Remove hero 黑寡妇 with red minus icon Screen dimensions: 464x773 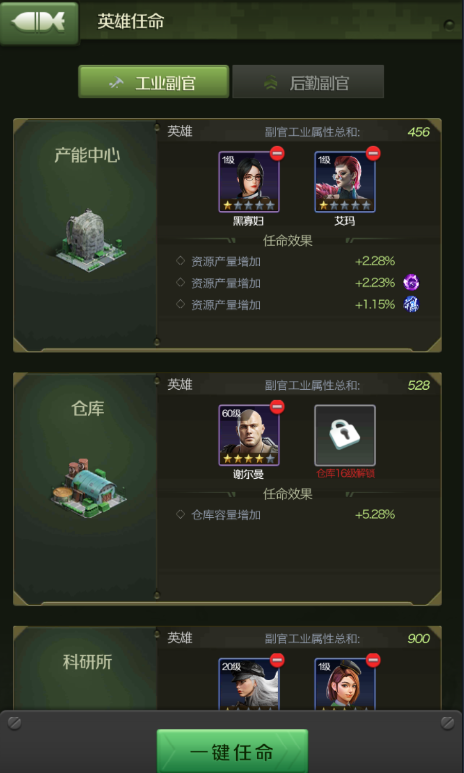click(x=277, y=154)
